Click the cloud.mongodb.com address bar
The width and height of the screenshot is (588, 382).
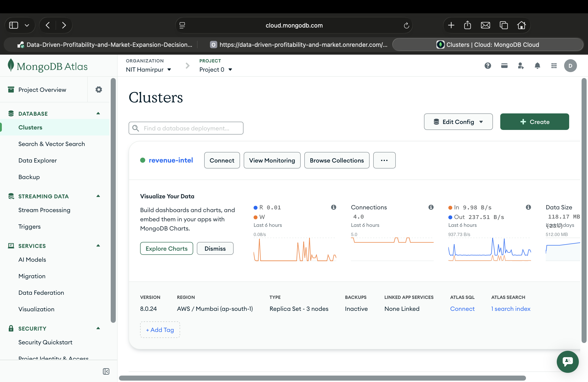(x=294, y=25)
